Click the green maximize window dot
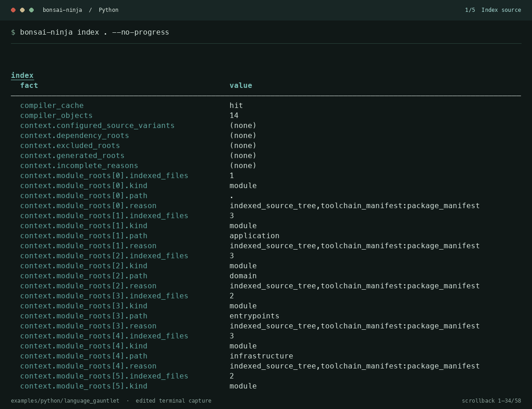Viewport: 532px width, 409px height. 31,10
